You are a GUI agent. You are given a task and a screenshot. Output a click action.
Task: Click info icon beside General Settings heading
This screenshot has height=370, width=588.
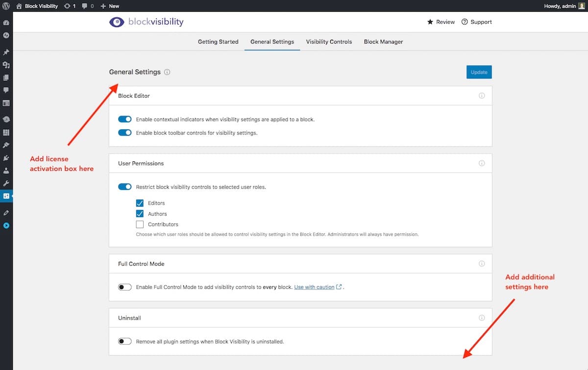pos(167,72)
